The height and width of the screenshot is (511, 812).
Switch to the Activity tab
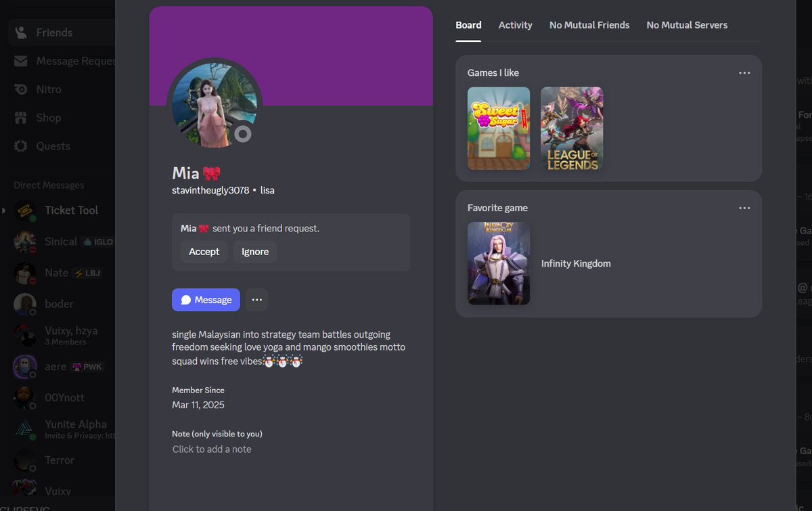point(515,25)
